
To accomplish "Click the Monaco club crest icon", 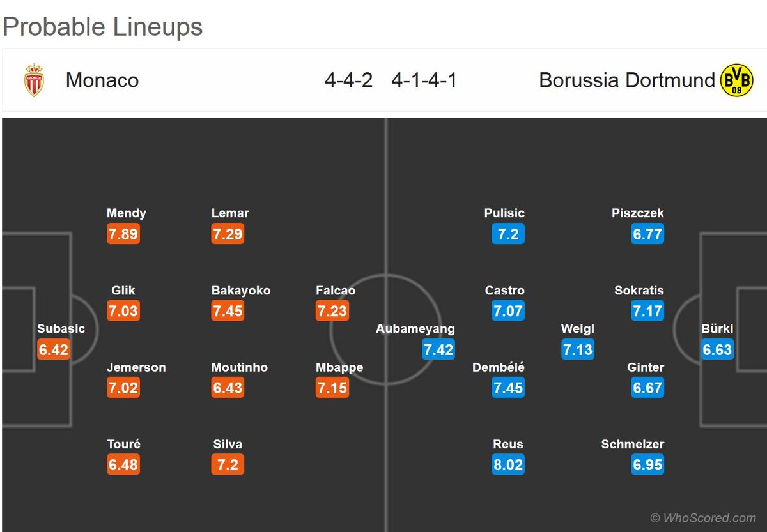I will (34, 80).
